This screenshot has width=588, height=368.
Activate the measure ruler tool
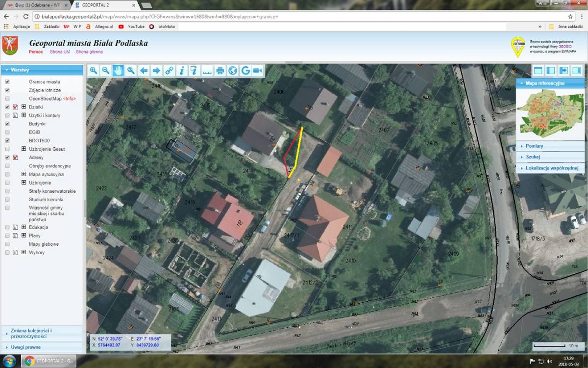(207, 70)
